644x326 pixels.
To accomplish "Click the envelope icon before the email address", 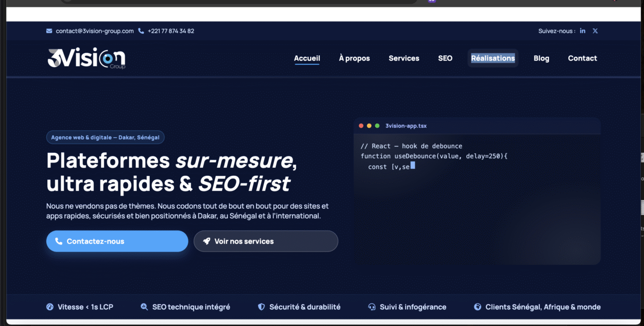I will point(49,31).
